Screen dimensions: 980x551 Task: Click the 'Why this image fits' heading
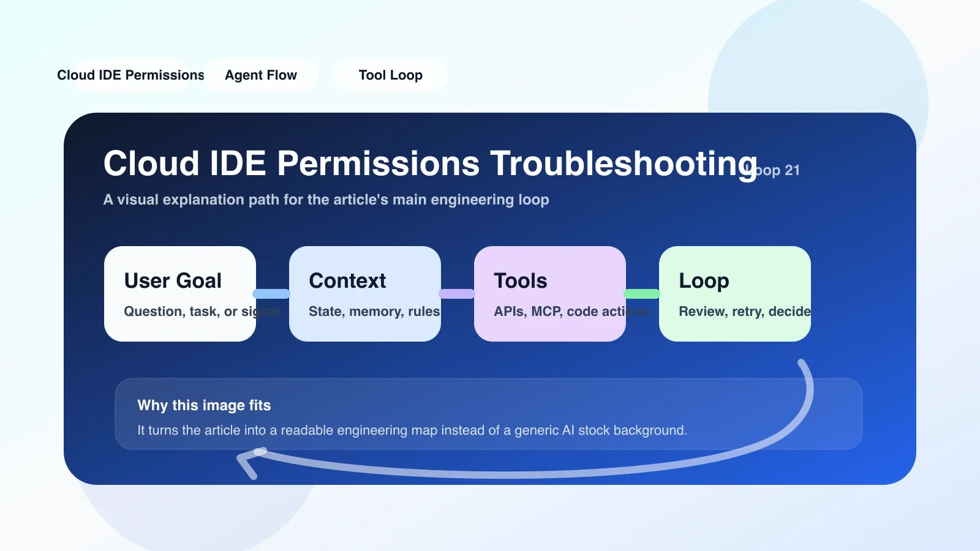tap(204, 405)
